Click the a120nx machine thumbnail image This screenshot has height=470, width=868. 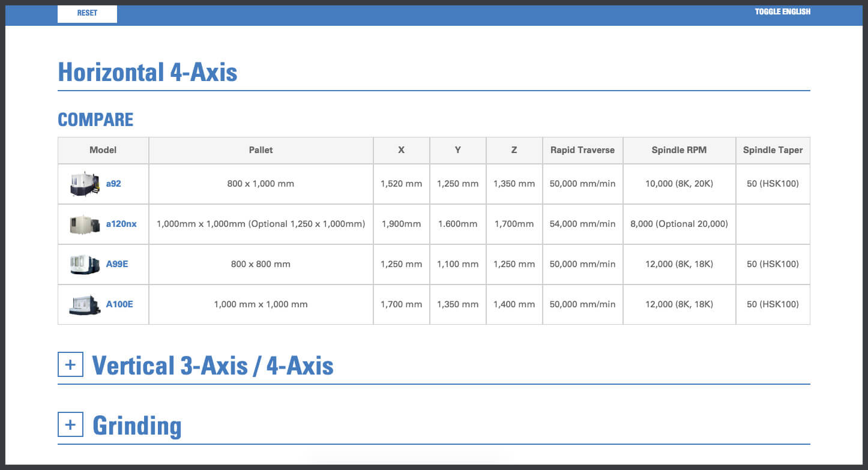coord(84,224)
